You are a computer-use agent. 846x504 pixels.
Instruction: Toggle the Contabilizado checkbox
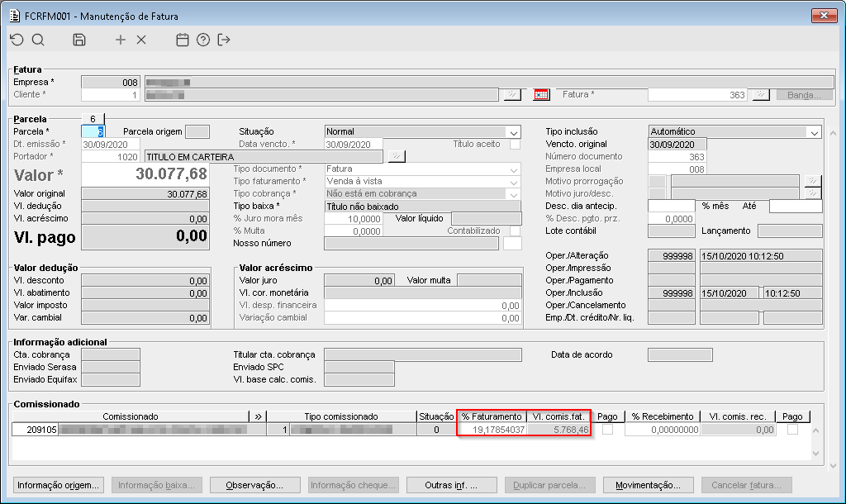[x=516, y=231]
